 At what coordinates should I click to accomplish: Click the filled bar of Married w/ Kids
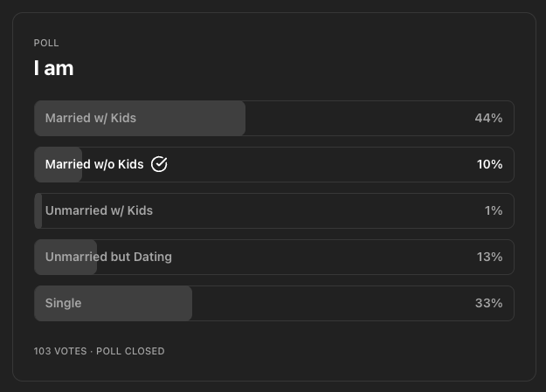(x=140, y=119)
